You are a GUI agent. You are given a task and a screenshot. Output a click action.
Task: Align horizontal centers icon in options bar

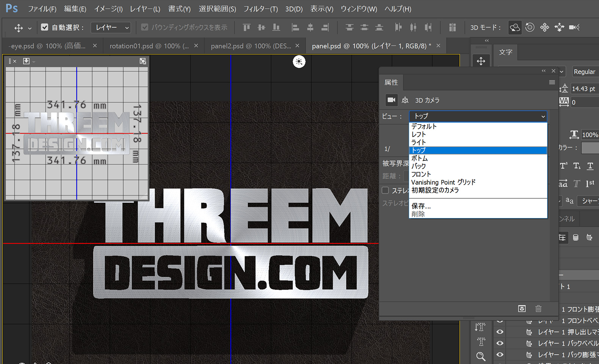coord(310,27)
